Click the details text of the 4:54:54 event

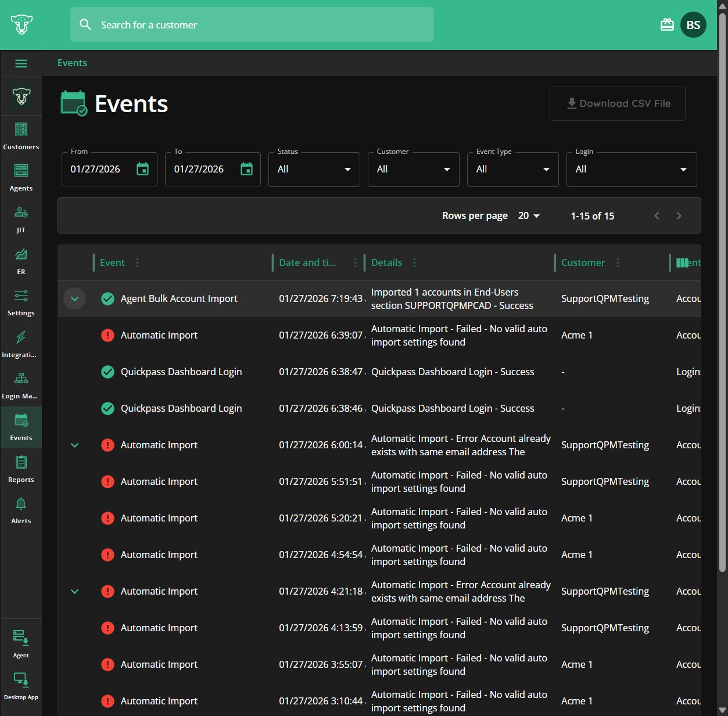pyautogui.click(x=459, y=555)
